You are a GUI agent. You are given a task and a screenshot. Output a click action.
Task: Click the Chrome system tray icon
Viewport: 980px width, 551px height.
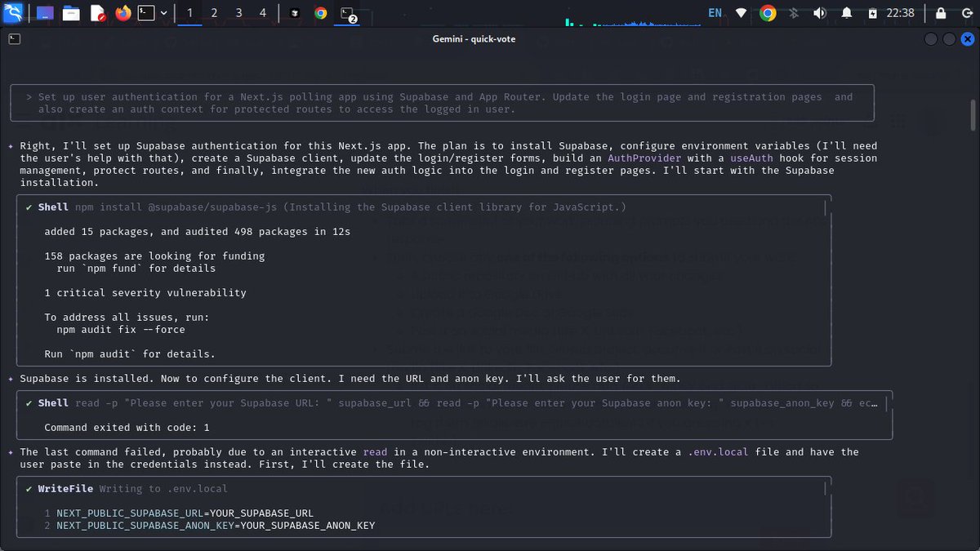point(767,13)
